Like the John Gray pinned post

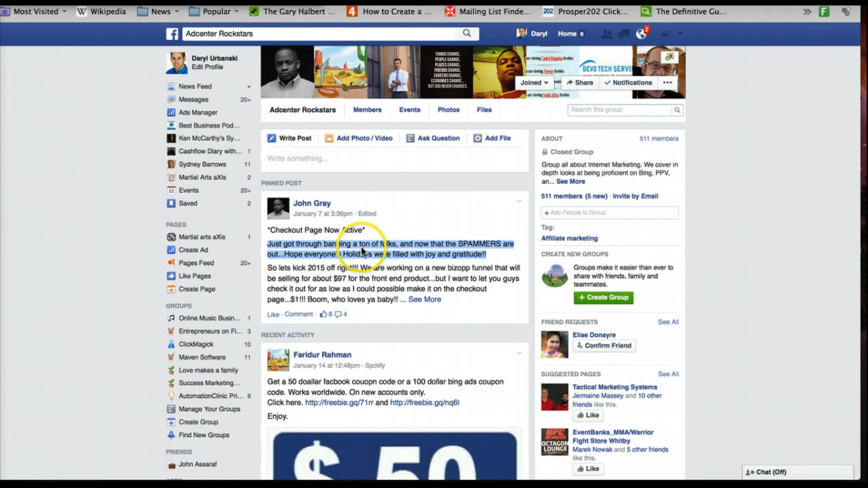point(273,315)
